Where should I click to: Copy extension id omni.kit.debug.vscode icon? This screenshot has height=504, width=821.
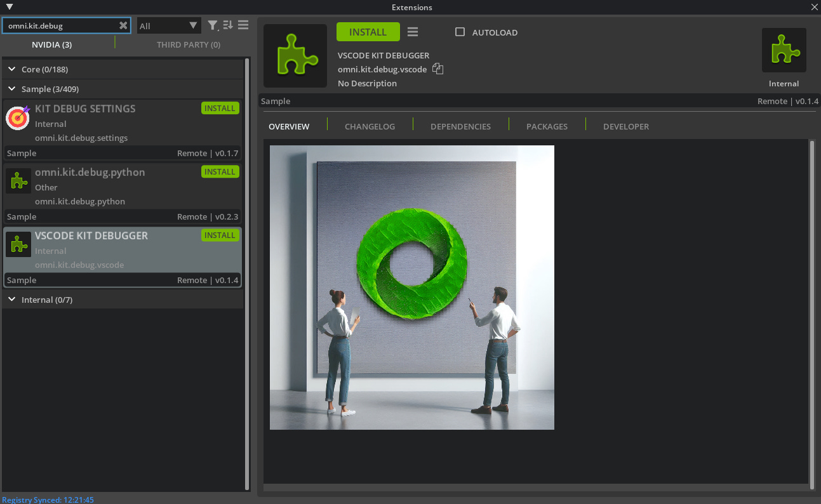point(437,69)
